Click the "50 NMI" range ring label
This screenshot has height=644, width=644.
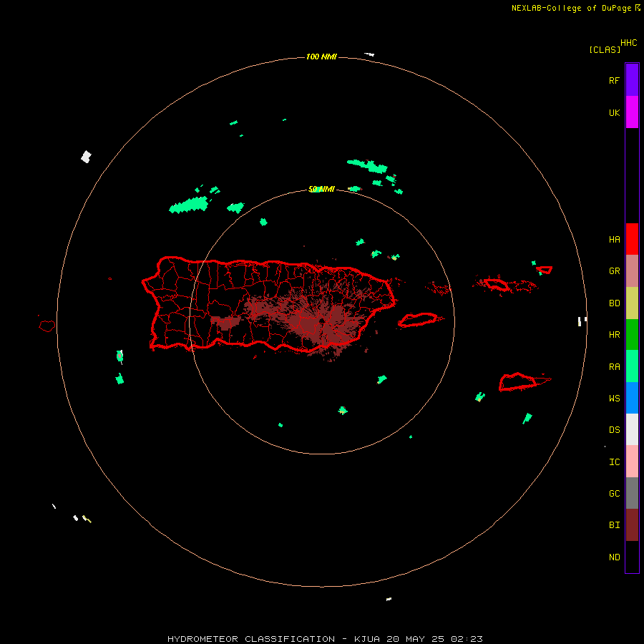click(x=321, y=189)
